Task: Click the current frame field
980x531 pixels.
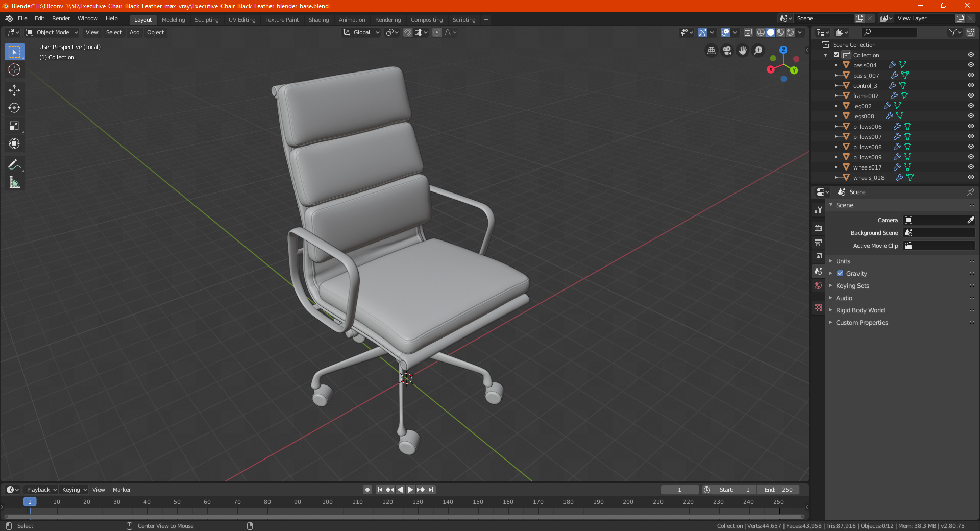Action: point(679,490)
